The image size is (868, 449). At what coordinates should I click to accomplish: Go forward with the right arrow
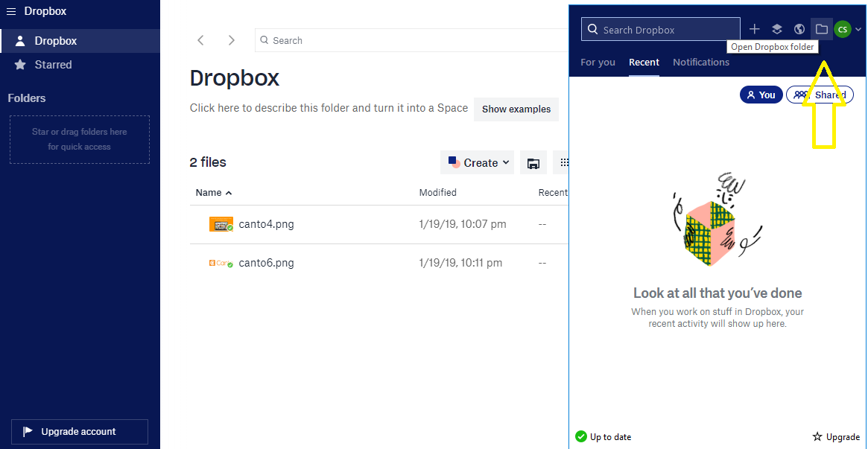[232, 40]
